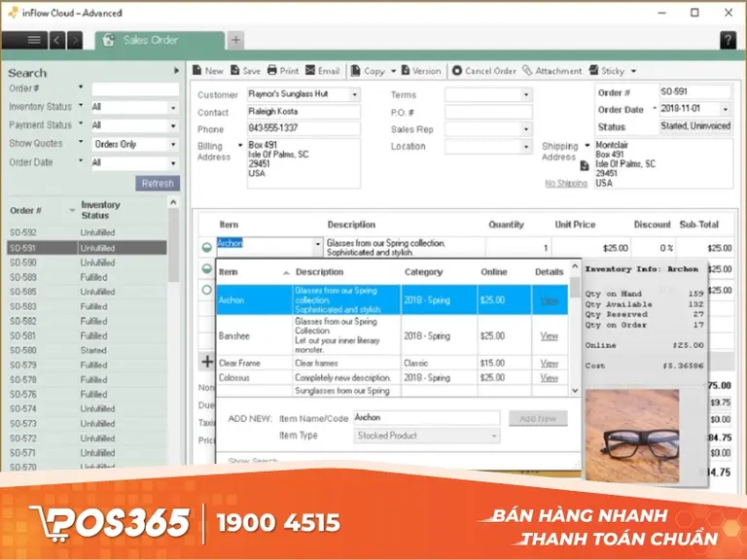Open the Item Type Stocked Product dropdown
The width and height of the screenshot is (747, 560).
426,436
